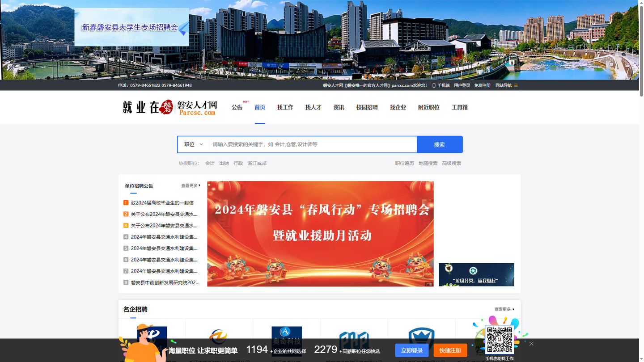Open the 资讯 navigation item
The image size is (644, 362).
tap(339, 107)
